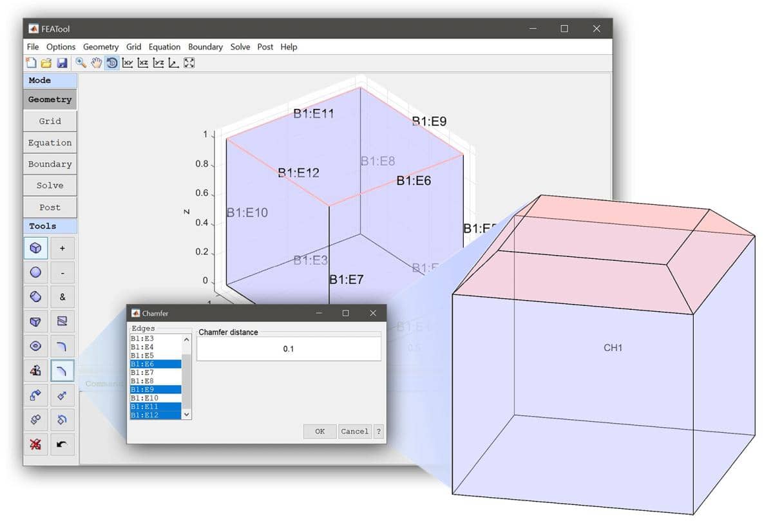The width and height of the screenshot is (773, 532).
Task: Create a cylinder with the cylinder tool
Action: coord(36,297)
